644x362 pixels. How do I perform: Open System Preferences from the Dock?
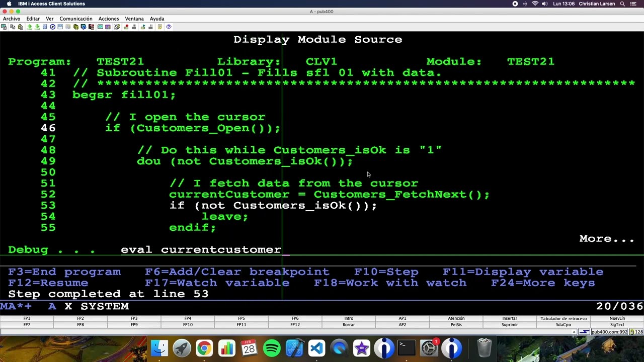(x=429, y=348)
